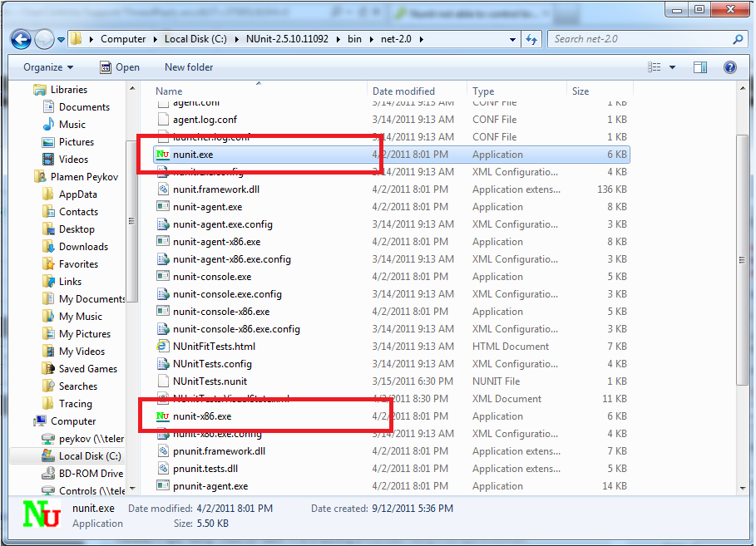Select the Pictures library icon
Image resolution: width=756 pixels, height=546 pixels.
coord(48,142)
